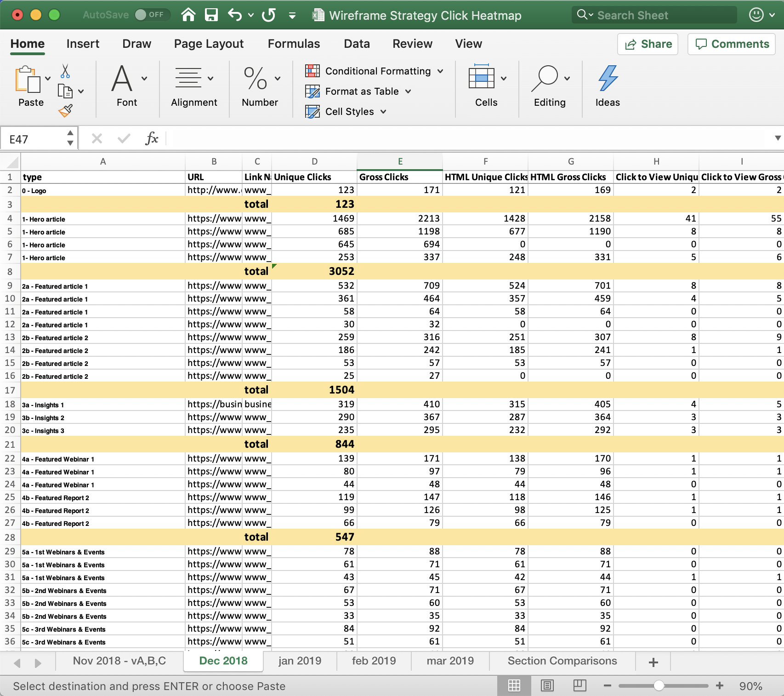Go to the Data tab
Viewport: 784px width, 696px height.
click(357, 44)
